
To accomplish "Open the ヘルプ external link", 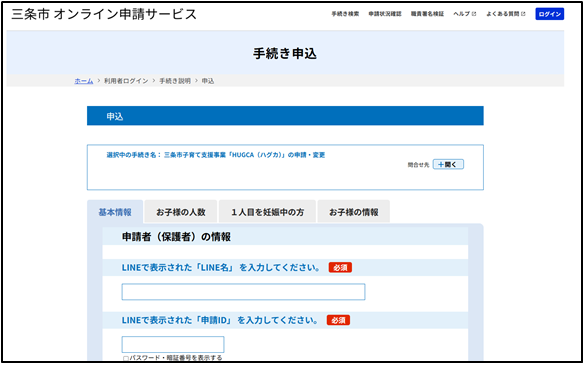I will coord(464,14).
